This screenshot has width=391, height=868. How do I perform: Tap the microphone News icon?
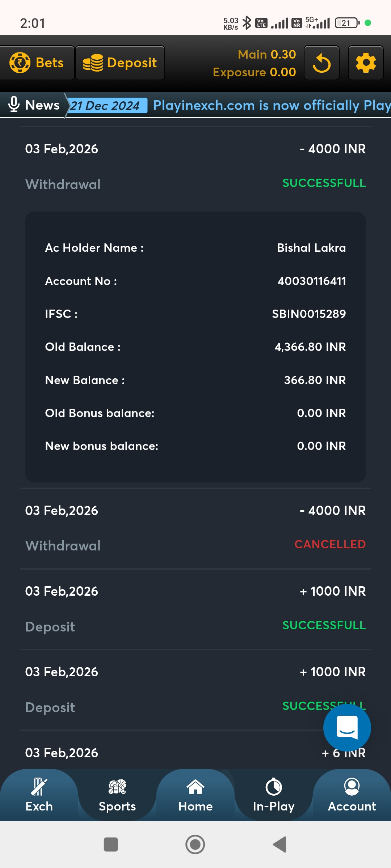(x=14, y=105)
